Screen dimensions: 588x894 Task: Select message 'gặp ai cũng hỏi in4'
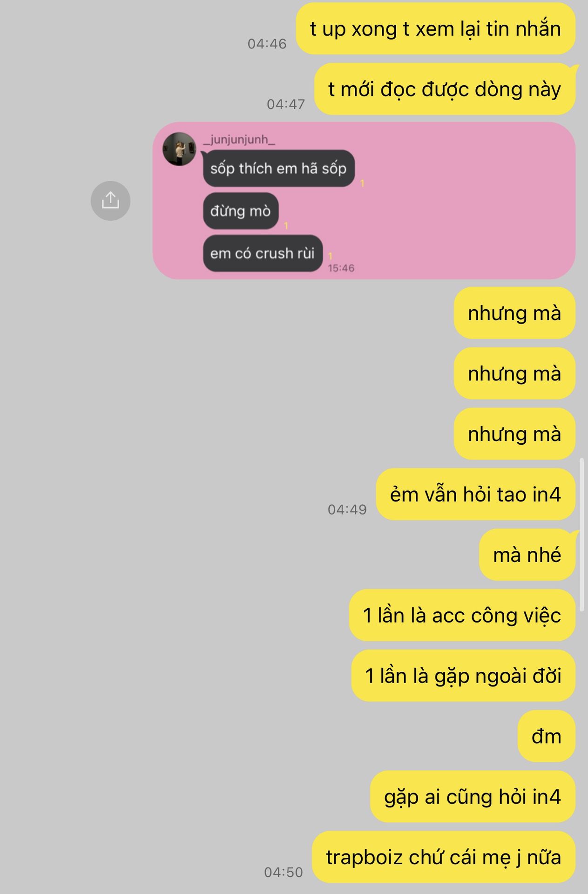[x=473, y=797]
